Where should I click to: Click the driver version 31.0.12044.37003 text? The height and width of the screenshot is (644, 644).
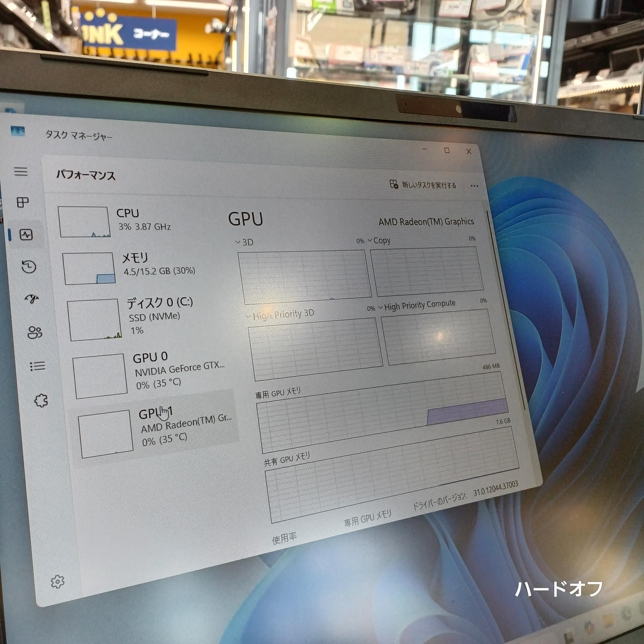point(496,488)
